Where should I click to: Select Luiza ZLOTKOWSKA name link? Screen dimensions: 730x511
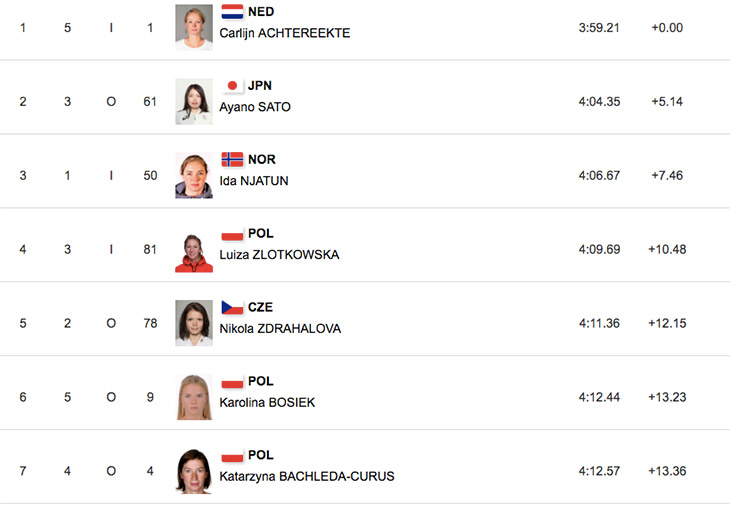point(279,255)
